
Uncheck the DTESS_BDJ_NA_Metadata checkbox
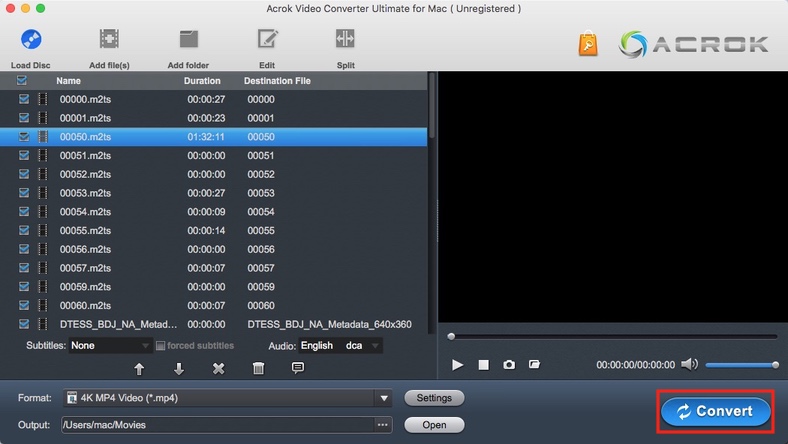(24, 324)
